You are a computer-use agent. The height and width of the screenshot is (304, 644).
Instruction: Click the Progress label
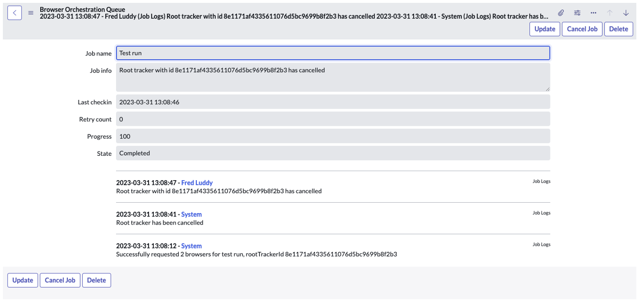tap(99, 137)
